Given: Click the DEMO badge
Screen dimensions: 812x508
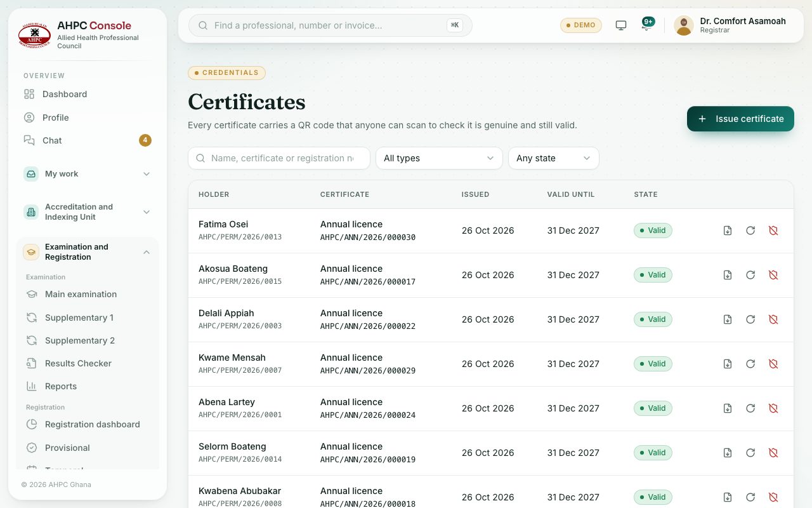Looking at the screenshot, I should tap(580, 25).
